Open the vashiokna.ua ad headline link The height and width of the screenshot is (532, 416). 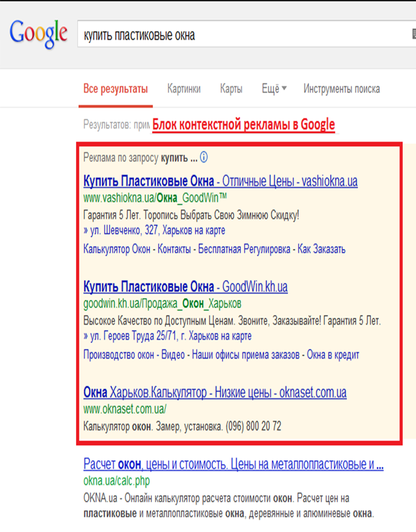[220, 182]
